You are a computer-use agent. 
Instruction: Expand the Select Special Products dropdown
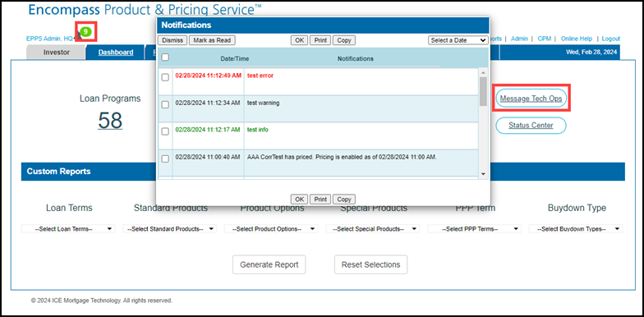[373, 228]
